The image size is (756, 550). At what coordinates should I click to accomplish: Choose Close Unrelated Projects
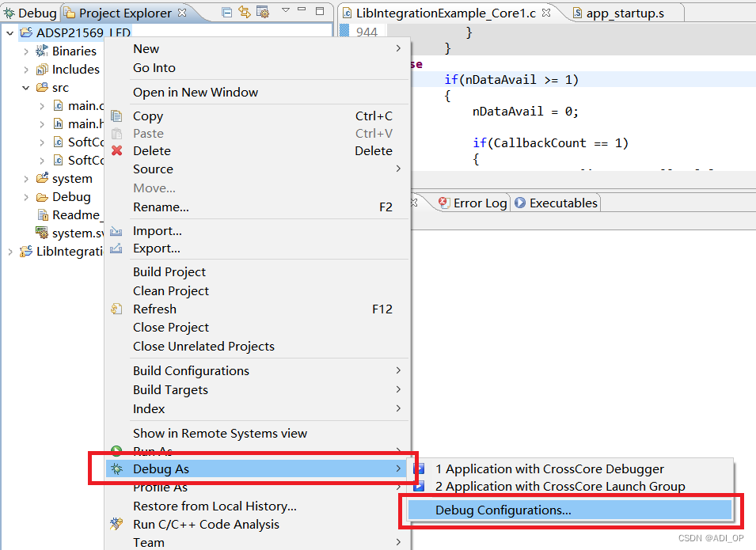pyautogui.click(x=257, y=346)
